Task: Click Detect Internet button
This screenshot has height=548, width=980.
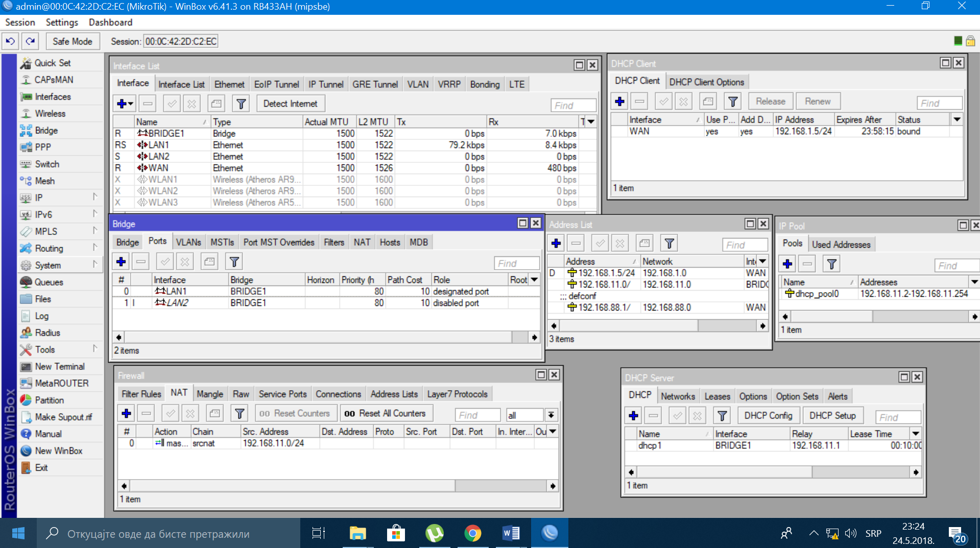Action: coord(290,104)
